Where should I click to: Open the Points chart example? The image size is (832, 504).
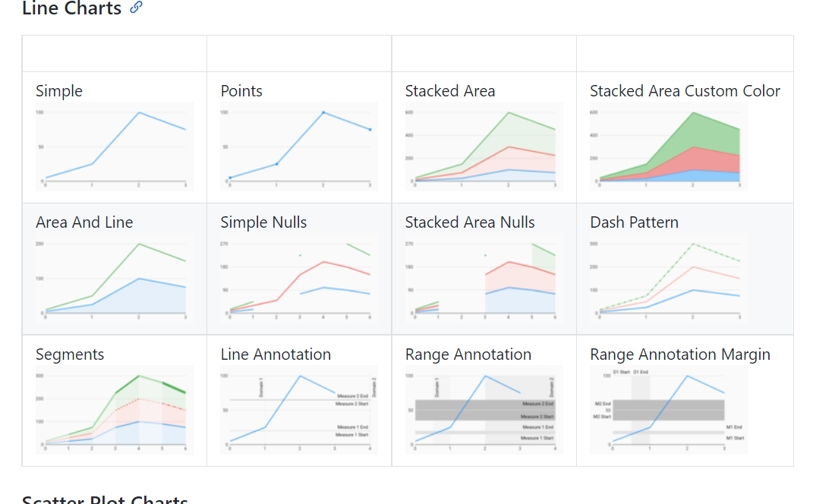[298, 148]
